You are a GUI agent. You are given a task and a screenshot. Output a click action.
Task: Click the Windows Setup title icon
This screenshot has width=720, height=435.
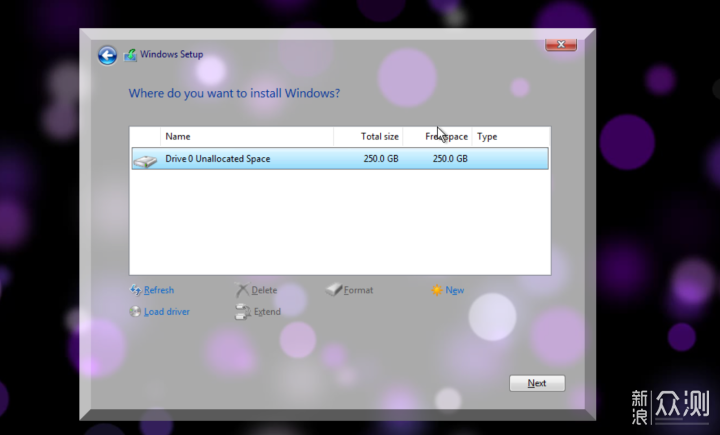click(130, 55)
